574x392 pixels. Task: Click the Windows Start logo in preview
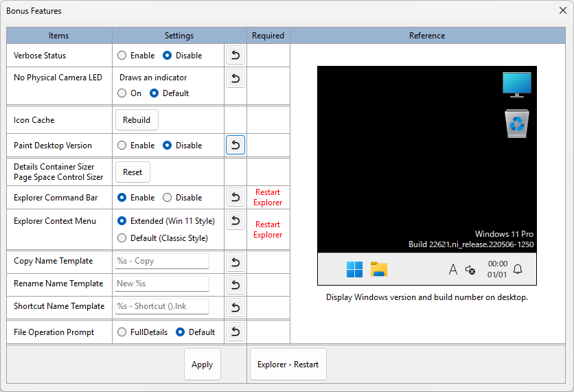pos(354,269)
